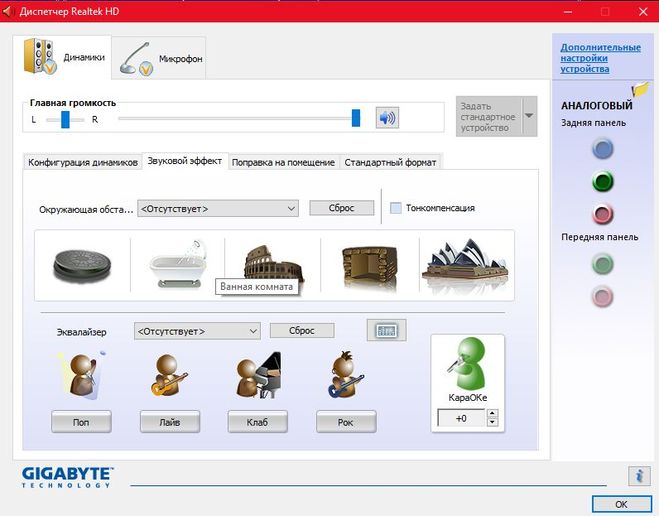Open the information button at bottom right
The height and width of the screenshot is (516, 659).
click(x=639, y=476)
